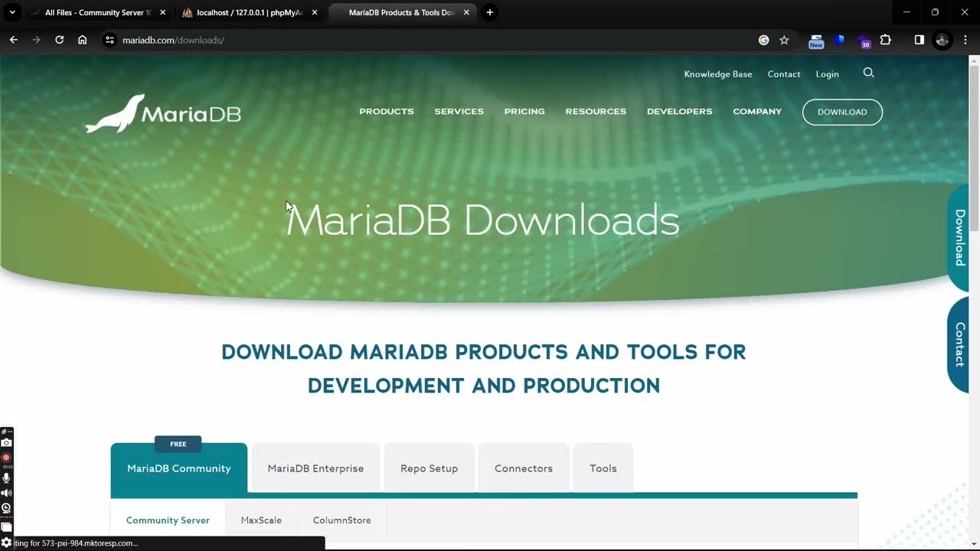Open a new browser tab
The width and height of the screenshot is (980, 551).
490,12
